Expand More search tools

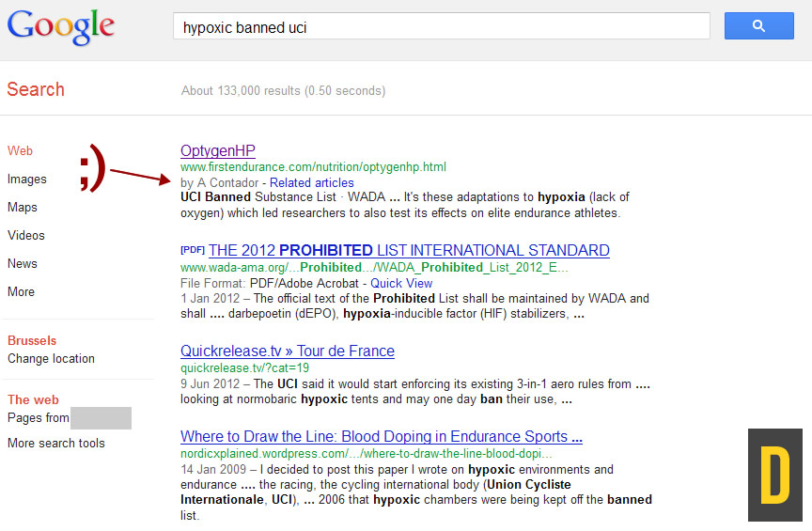[x=56, y=443]
